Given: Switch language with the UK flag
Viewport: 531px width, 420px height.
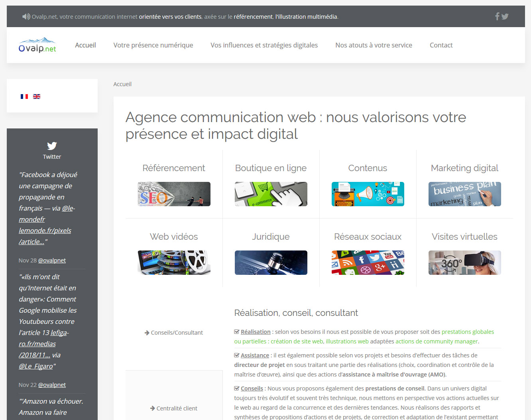Looking at the screenshot, I should 37,97.
